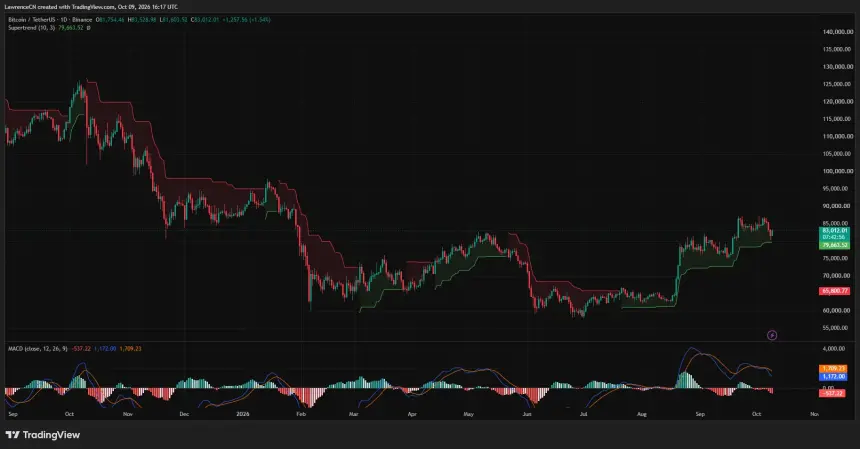Screen dimensions: 860x449
Task: Click the 75,000.00 price axis label
Action: tap(836, 258)
